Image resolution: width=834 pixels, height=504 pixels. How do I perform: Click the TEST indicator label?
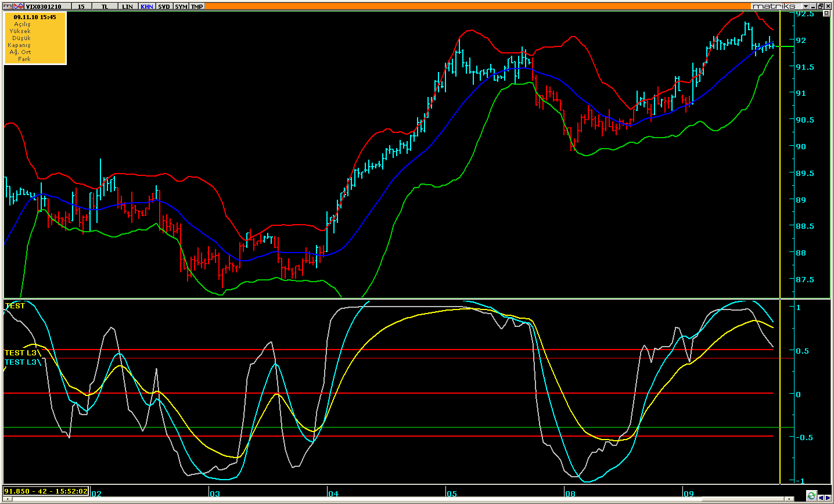pos(15,306)
